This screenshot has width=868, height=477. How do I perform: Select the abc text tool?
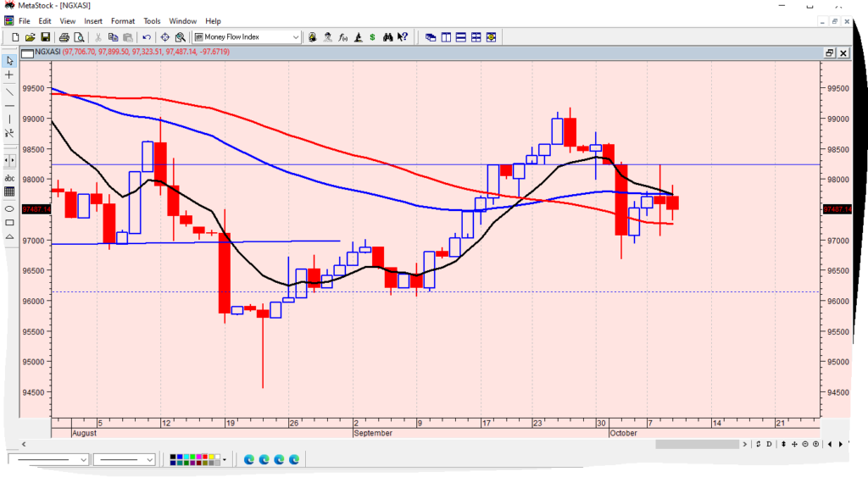(9, 179)
